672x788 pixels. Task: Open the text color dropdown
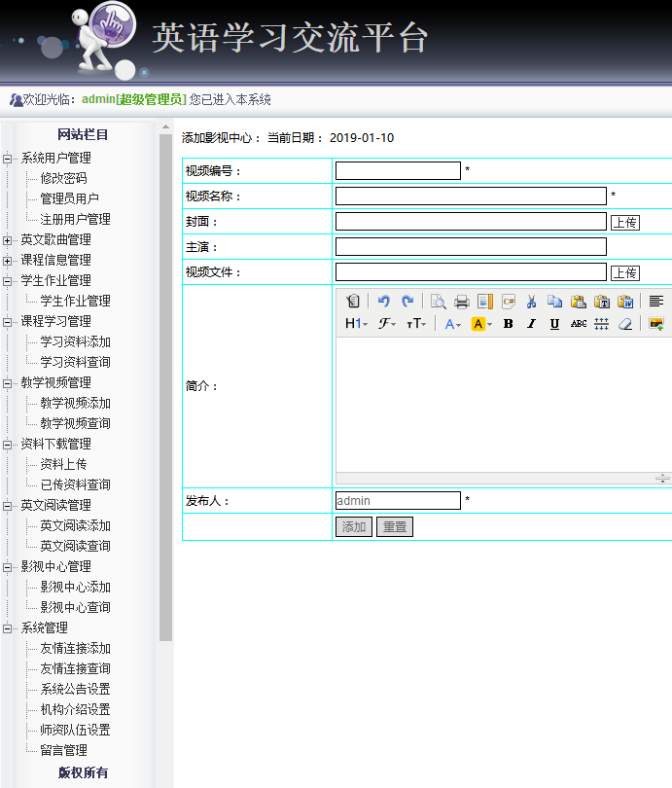(453, 324)
